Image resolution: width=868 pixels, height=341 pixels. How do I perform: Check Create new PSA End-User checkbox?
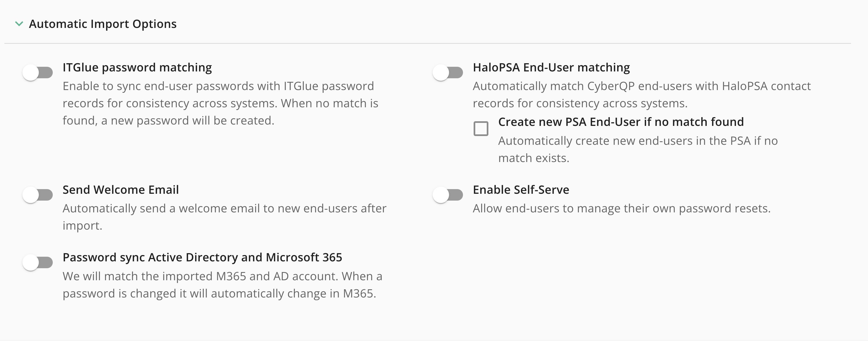[x=481, y=129]
